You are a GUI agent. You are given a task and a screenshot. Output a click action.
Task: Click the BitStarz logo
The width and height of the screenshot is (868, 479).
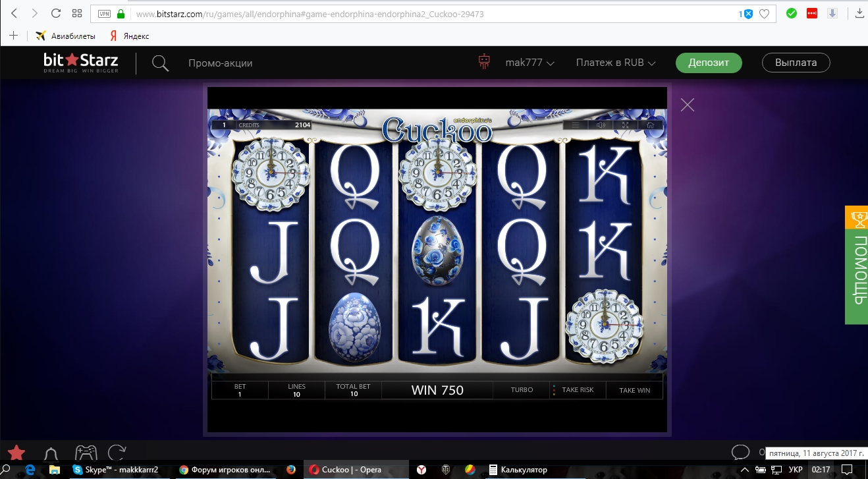pyautogui.click(x=81, y=63)
